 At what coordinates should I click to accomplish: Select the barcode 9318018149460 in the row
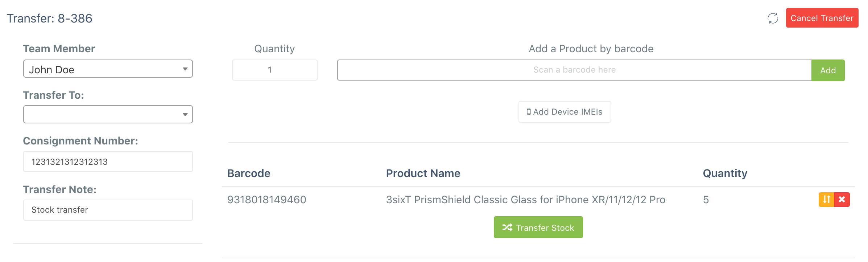[267, 200]
